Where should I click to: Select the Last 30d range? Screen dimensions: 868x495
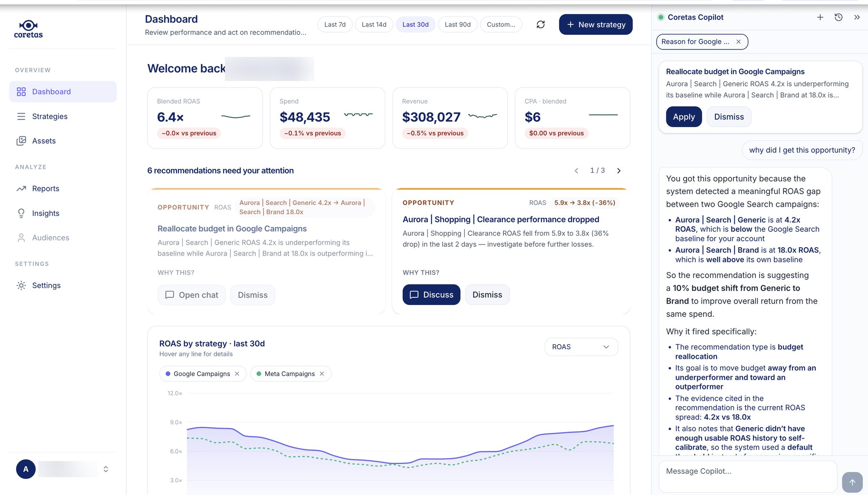[415, 24]
